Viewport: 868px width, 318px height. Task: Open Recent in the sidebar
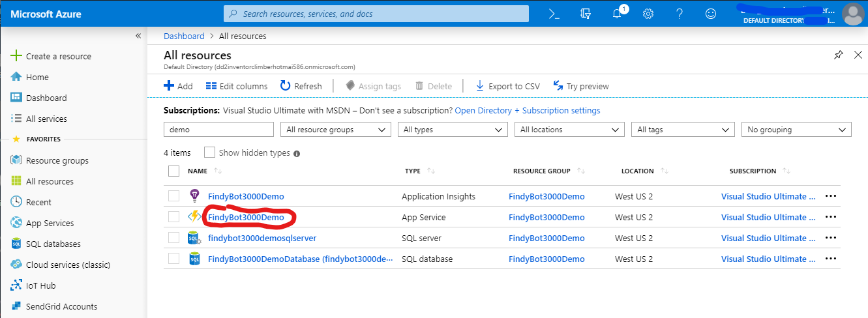[x=38, y=202]
